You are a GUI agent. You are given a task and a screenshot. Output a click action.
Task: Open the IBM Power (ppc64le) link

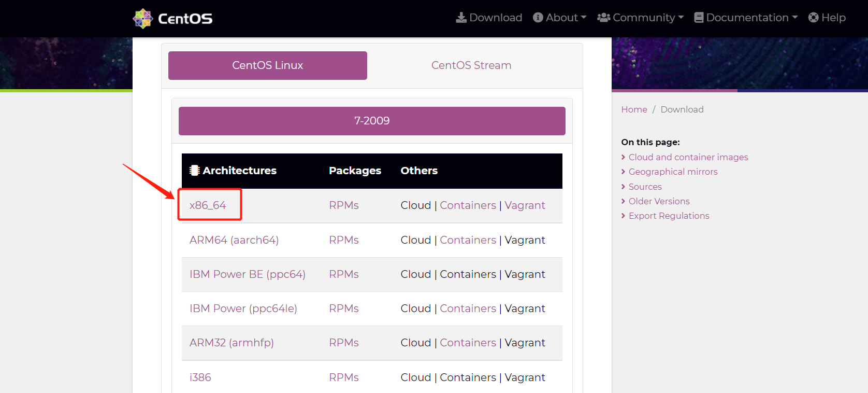[x=243, y=308]
